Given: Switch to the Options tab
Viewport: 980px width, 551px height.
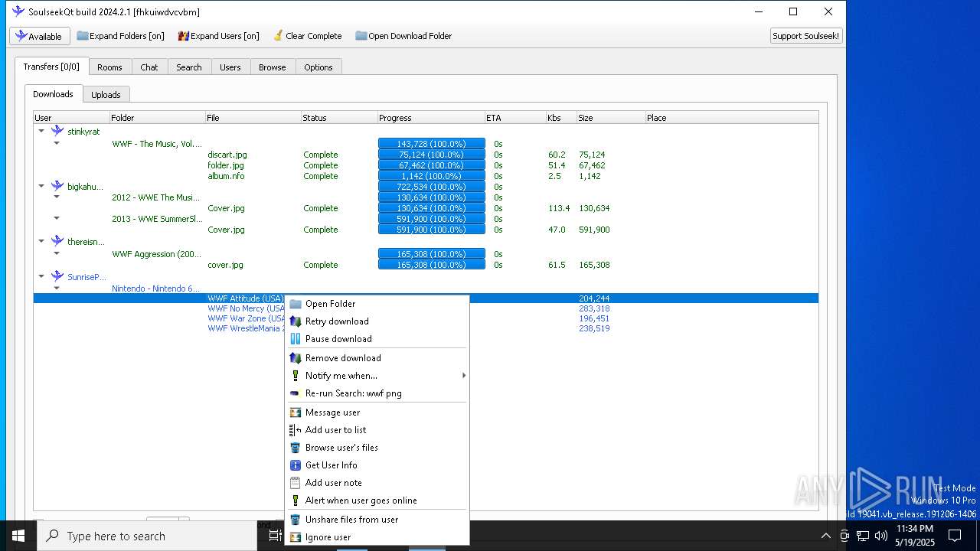Looking at the screenshot, I should pos(318,67).
